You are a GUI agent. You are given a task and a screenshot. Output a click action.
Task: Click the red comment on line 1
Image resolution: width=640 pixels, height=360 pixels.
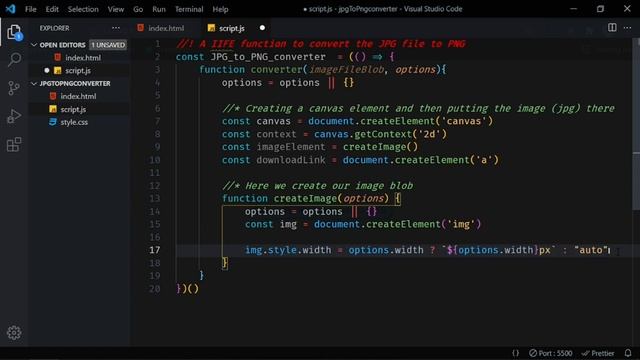point(320,44)
